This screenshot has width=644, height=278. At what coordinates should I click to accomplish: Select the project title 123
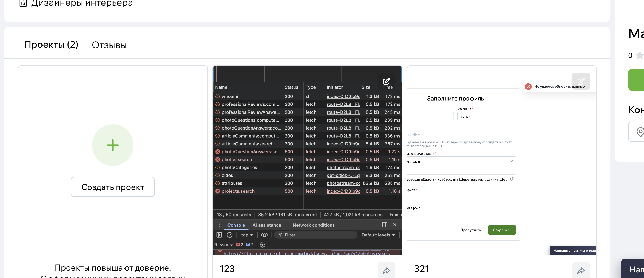(x=227, y=269)
